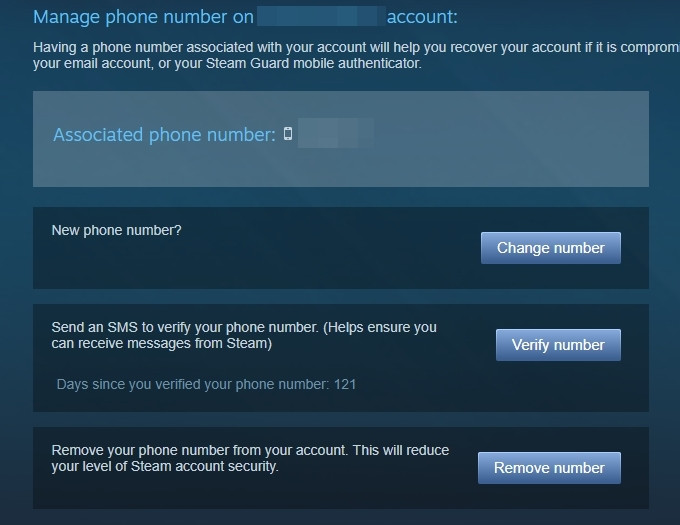Click 'can receive messages from Steam)' line
680x525 pixels.
coord(162,344)
